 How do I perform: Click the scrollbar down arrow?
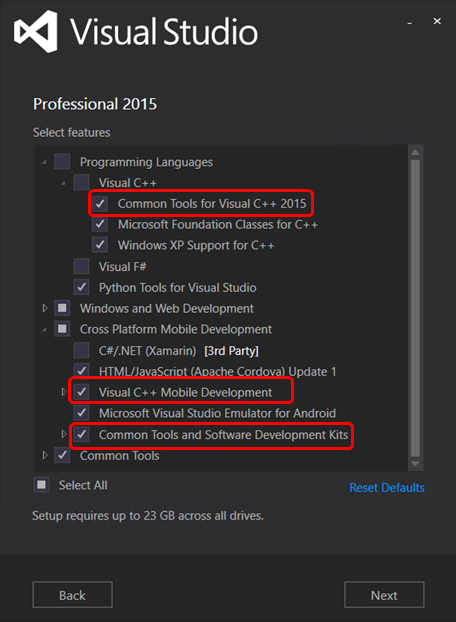tap(415, 464)
